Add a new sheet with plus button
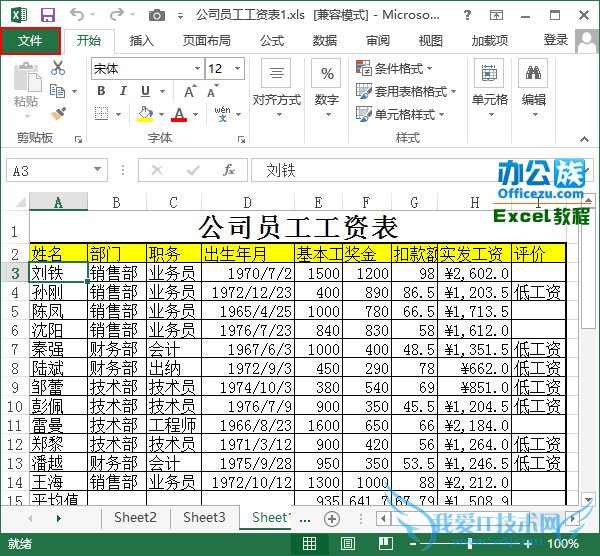Image resolution: width=600 pixels, height=556 pixels. (331, 518)
